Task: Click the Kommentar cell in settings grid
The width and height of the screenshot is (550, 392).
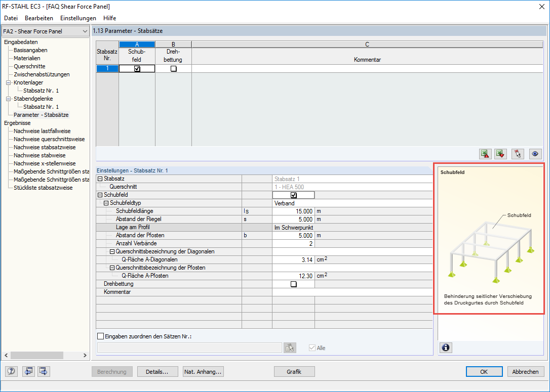Action: pos(352,292)
